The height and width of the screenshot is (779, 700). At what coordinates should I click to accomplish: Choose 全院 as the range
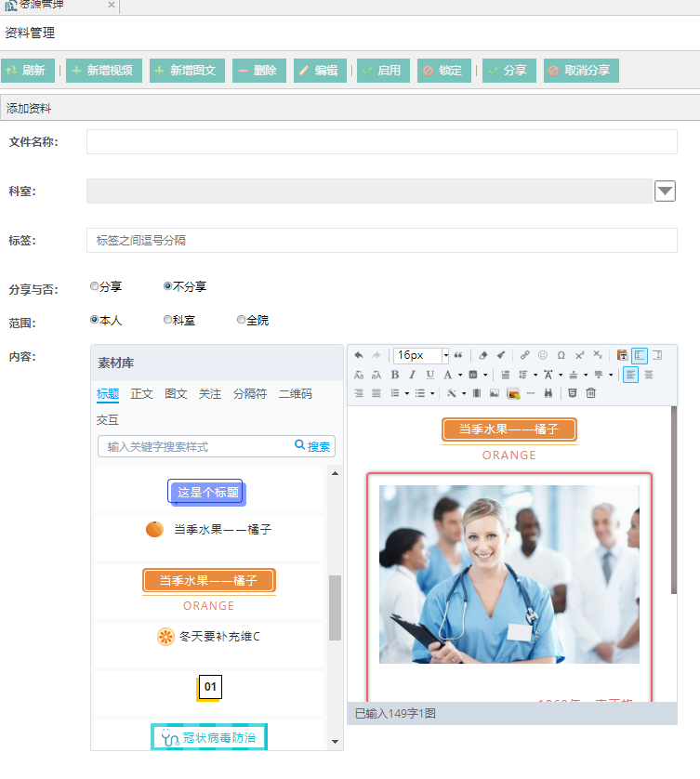[x=241, y=320]
